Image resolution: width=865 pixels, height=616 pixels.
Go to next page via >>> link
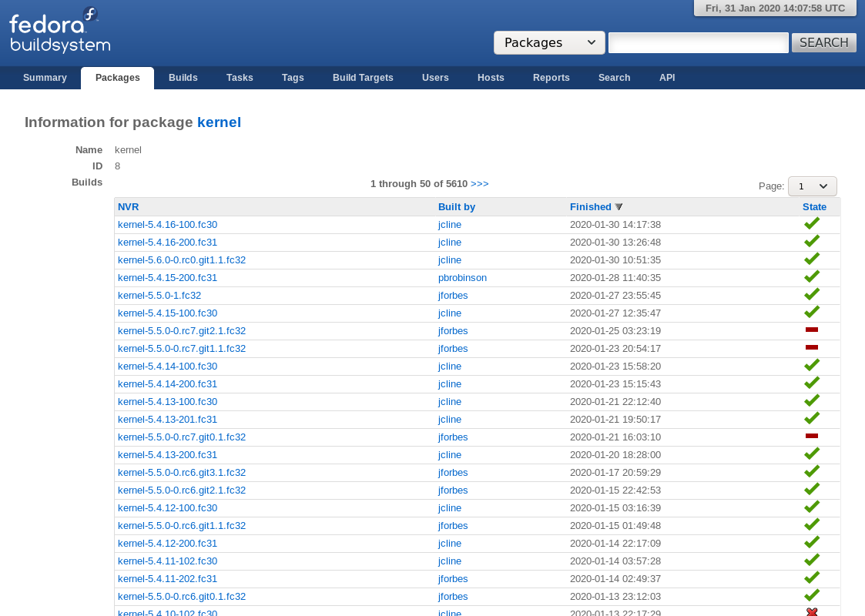click(x=479, y=183)
